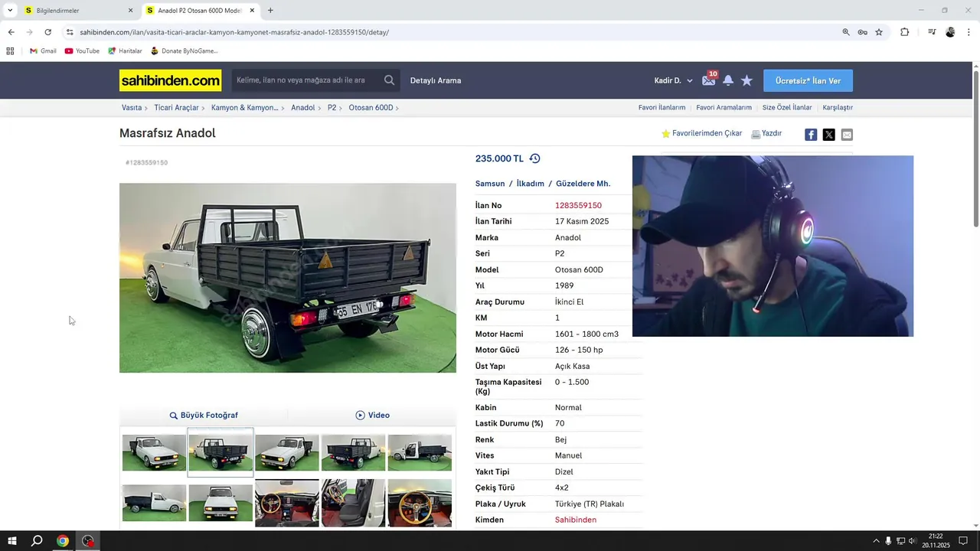Screen dimensions: 980x551
Task: Open the Google apps grid icon
Action: coord(10,51)
